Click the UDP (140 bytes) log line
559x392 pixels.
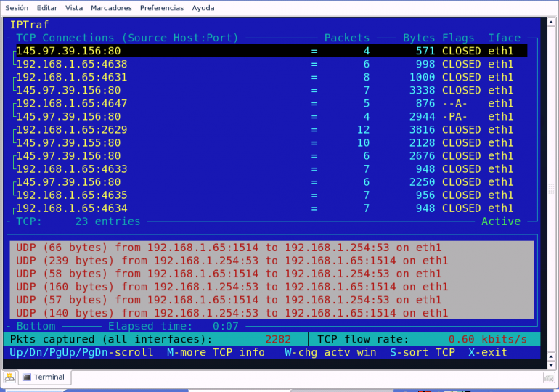232,313
